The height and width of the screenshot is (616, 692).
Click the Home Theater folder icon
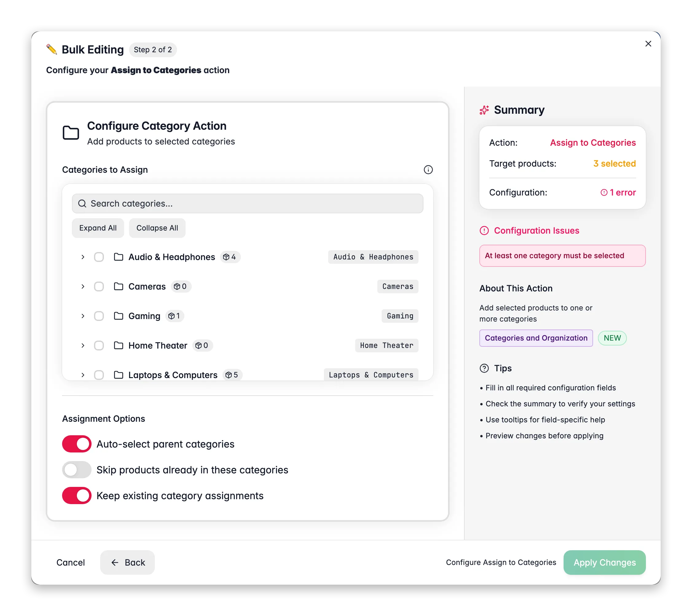tap(119, 346)
